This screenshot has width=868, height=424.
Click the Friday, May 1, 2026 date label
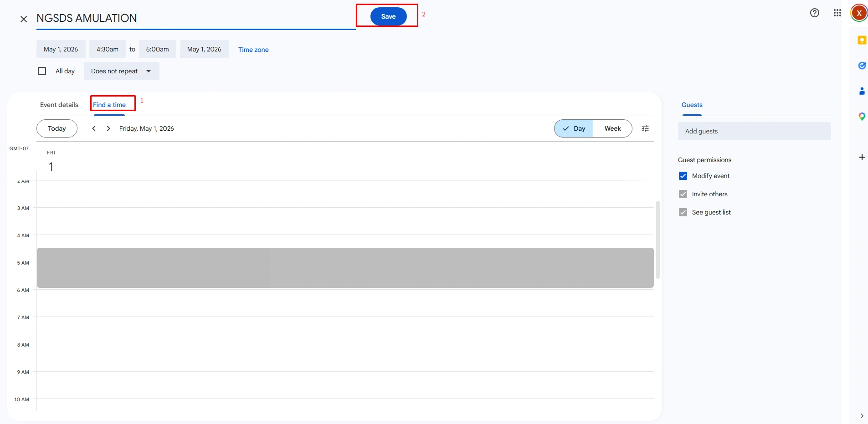(x=147, y=128)
